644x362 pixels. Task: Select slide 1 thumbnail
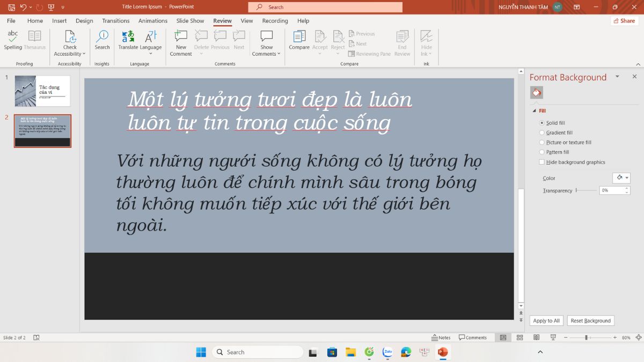tap(42, 91)
